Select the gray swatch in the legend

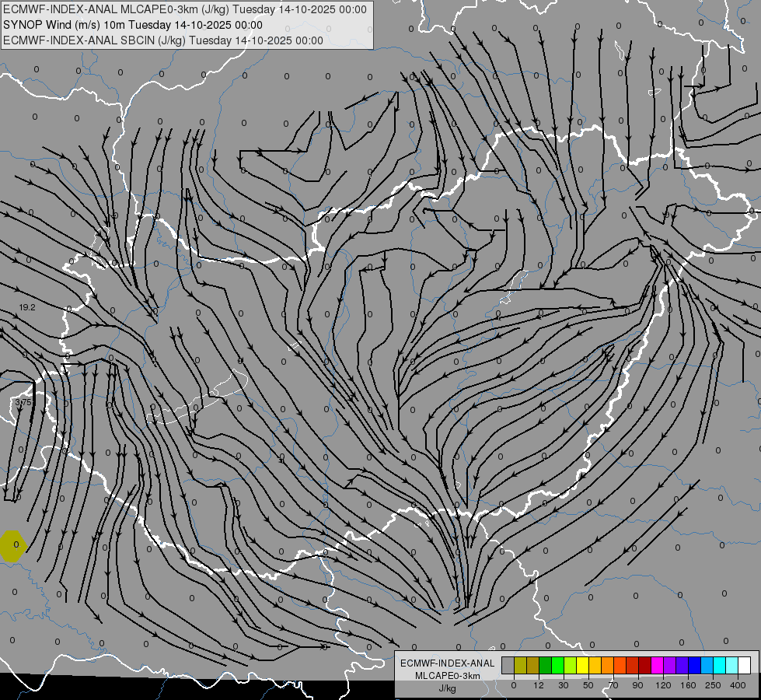508,665
